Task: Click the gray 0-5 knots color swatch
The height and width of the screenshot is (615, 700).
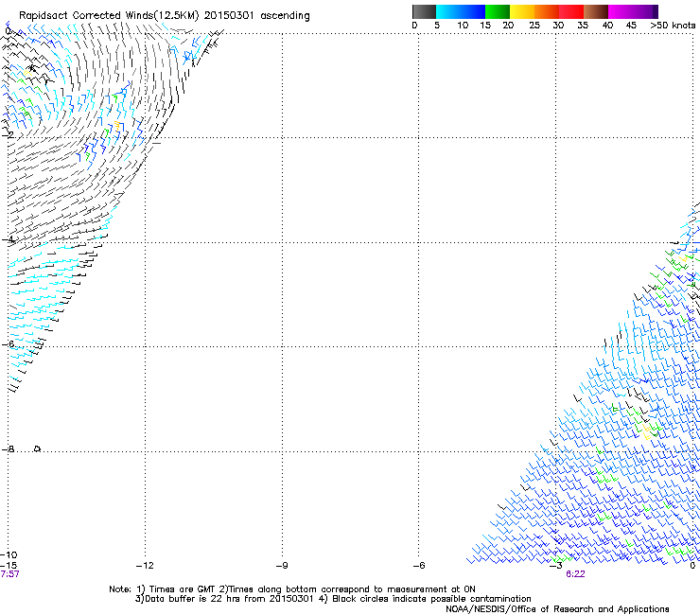Action: (x=424, y=11)
